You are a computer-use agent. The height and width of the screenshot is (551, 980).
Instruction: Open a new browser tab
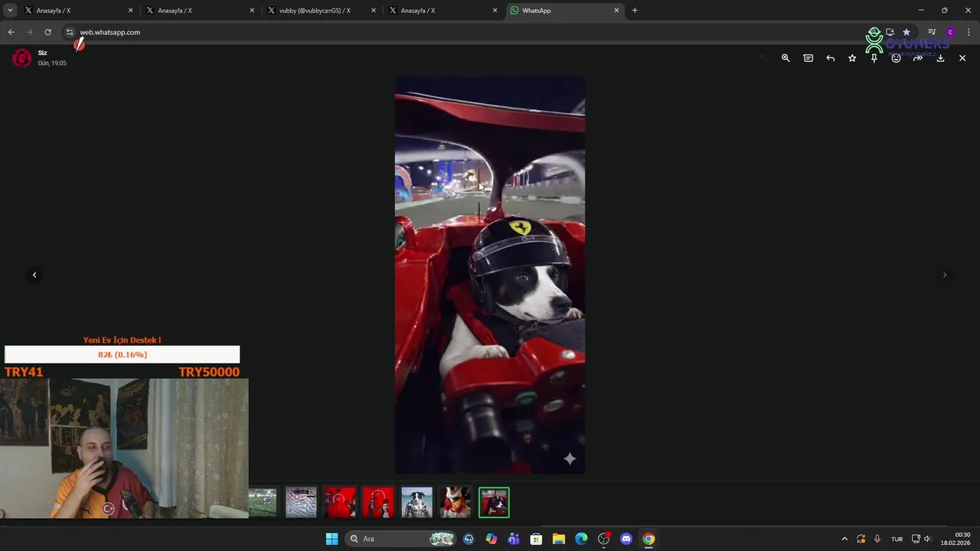tap(635, 11)
